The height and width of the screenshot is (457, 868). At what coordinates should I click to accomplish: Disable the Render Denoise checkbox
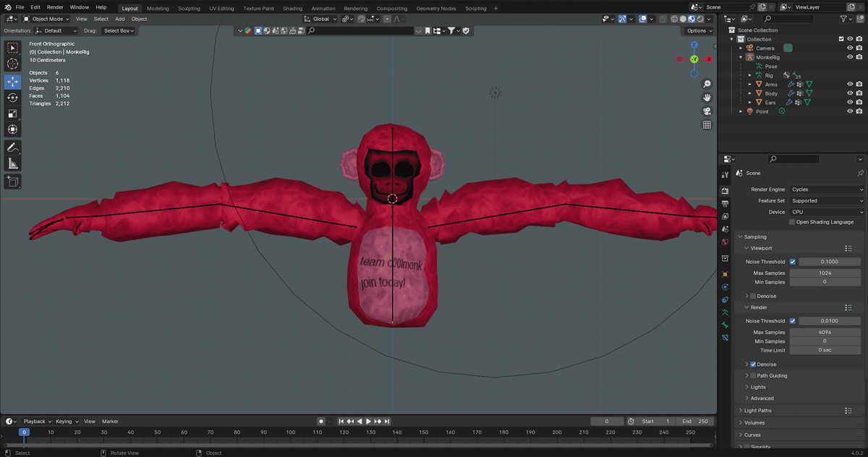pyautogui.click(x=753, y=364)
